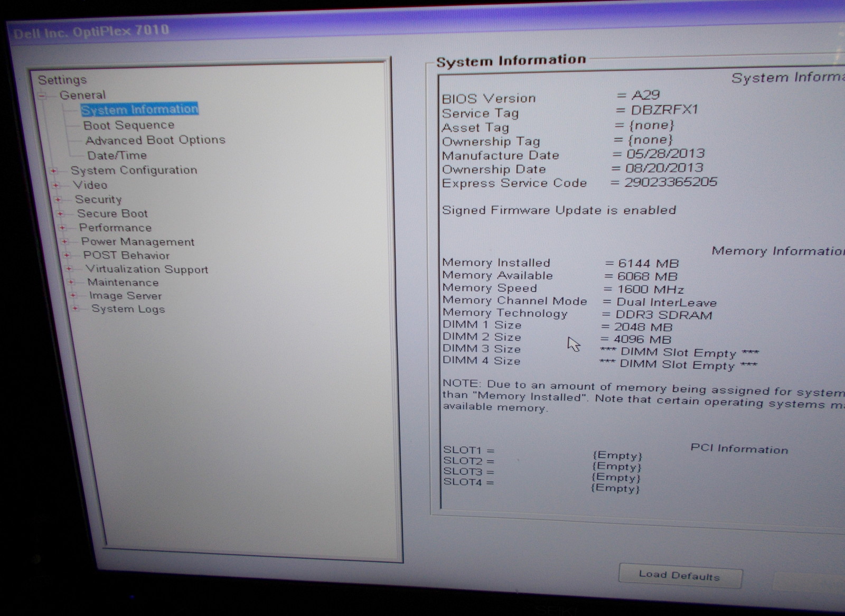Select the Image Server tree item
845x616 pixels.
tap(125, 296)
